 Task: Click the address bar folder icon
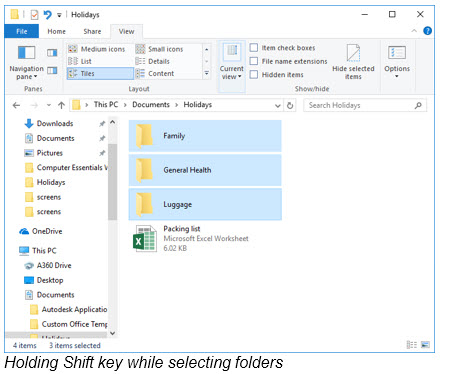76,105
